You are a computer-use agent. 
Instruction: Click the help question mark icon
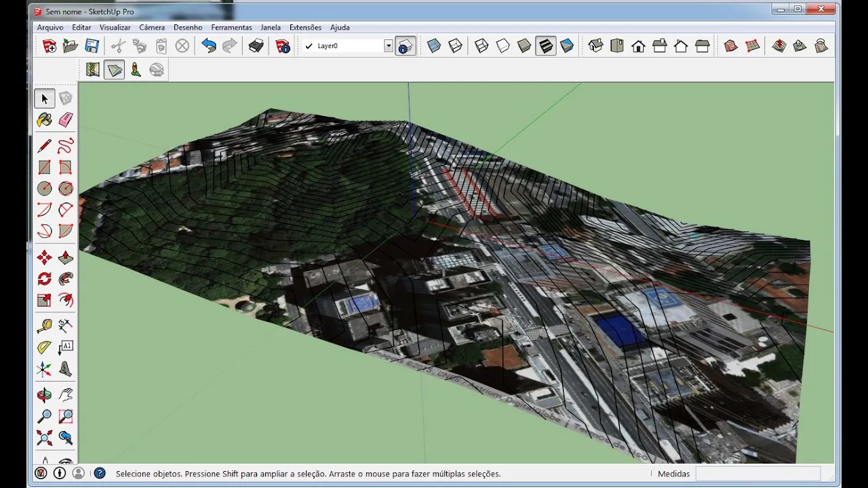(100, 474)
